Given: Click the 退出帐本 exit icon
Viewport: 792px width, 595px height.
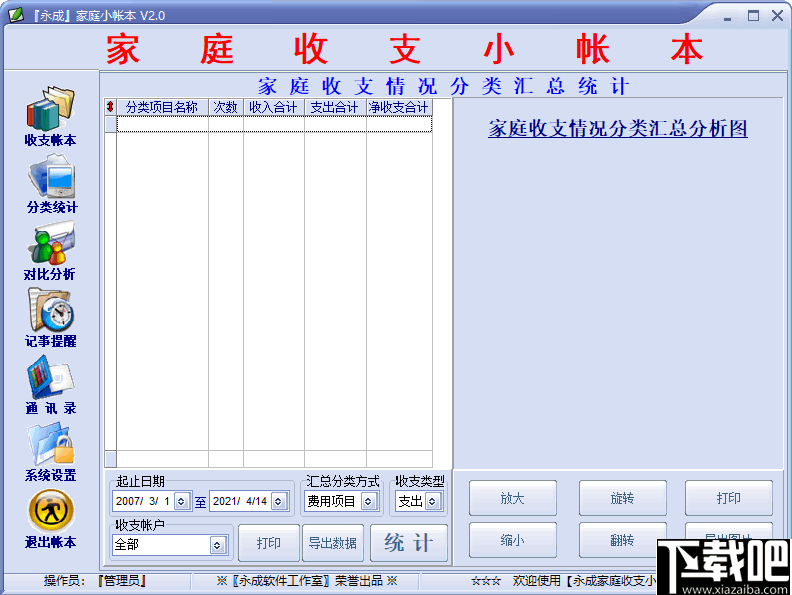Looking at the screenshot, I should click(51, 519).
